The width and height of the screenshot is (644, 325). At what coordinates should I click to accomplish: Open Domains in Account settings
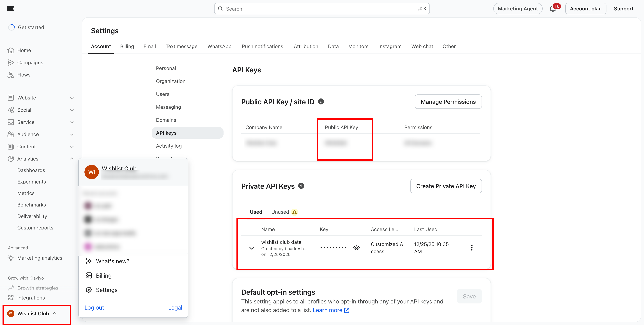click(166, 120)
